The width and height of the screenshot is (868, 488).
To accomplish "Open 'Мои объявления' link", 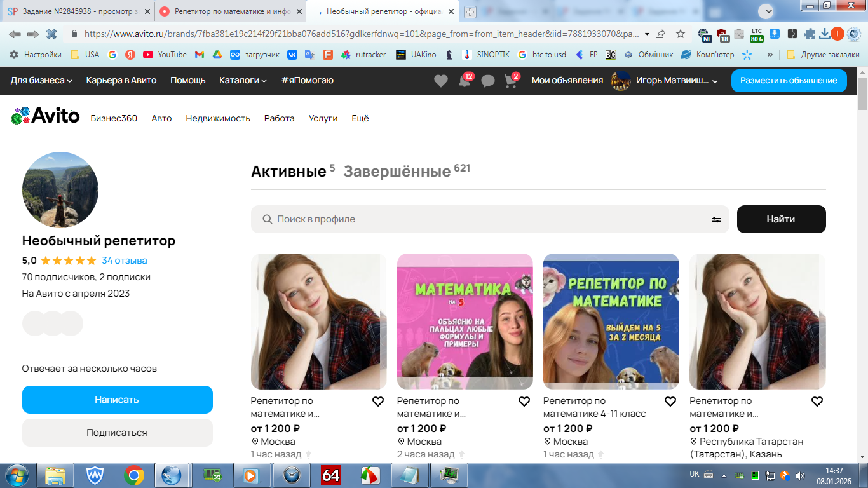I will point(567,81).
